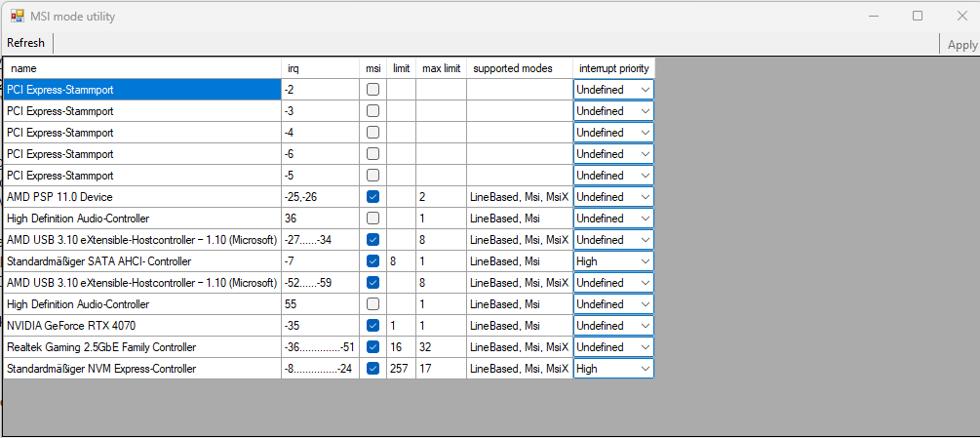Click the supported modes column header
This screenshot has width=980, height=438.
(x=520, y=68)
